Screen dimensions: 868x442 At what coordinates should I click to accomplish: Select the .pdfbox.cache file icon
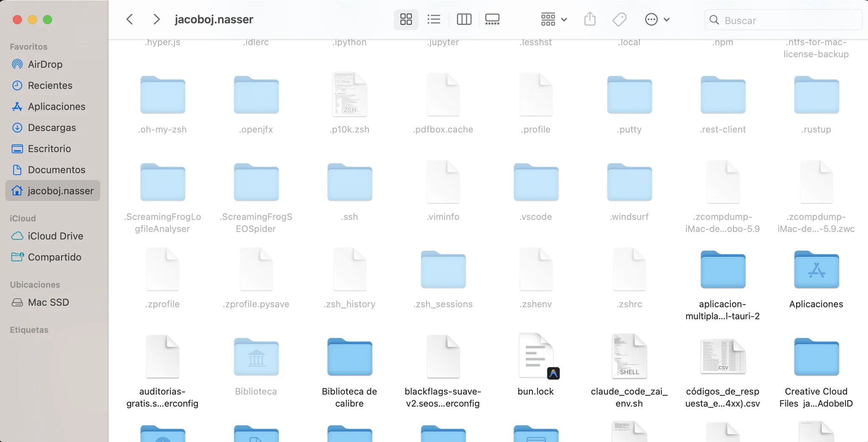[x=443, y=94]
